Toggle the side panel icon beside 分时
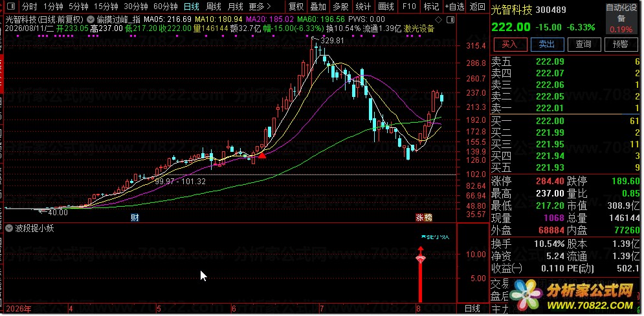 pos(12,6)
